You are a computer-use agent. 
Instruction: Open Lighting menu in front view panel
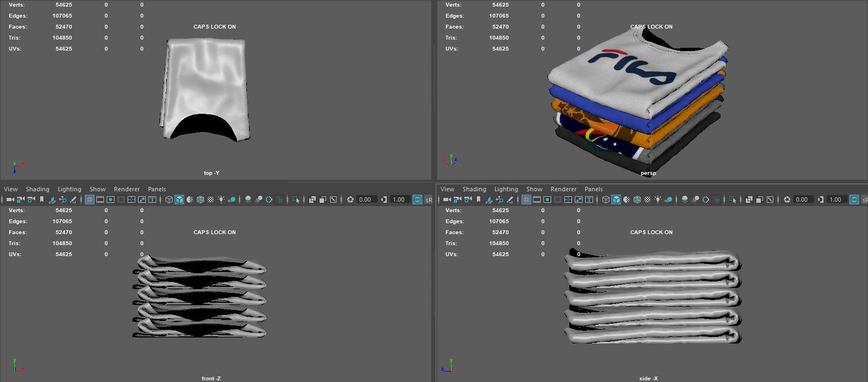pyautogui.click(x=69, y=189)
